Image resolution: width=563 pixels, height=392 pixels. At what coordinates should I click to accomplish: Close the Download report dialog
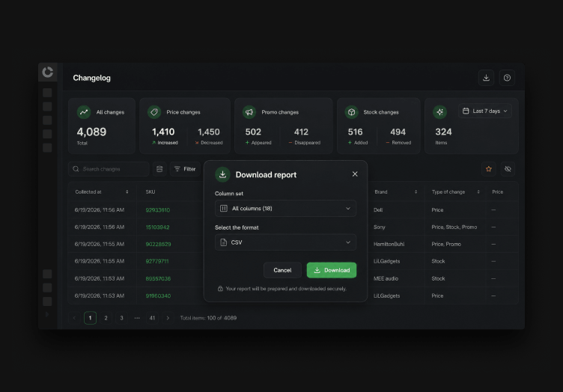(355, 174)
